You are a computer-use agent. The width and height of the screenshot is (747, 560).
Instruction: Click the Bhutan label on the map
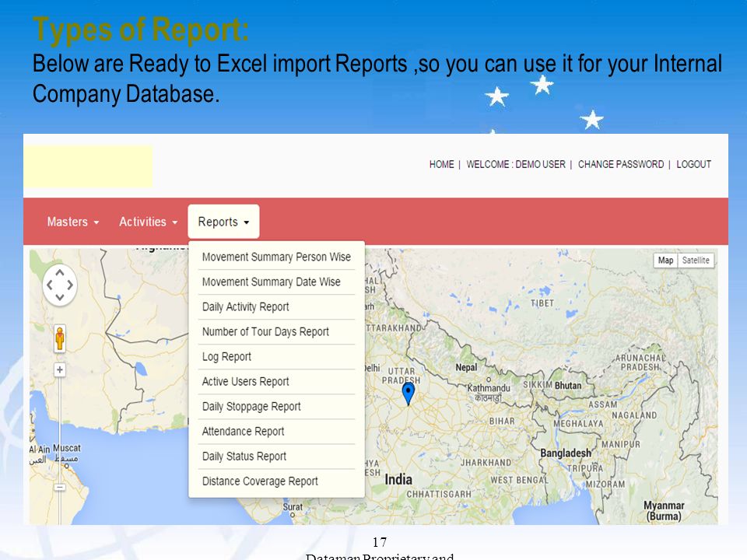click(568, 386)
